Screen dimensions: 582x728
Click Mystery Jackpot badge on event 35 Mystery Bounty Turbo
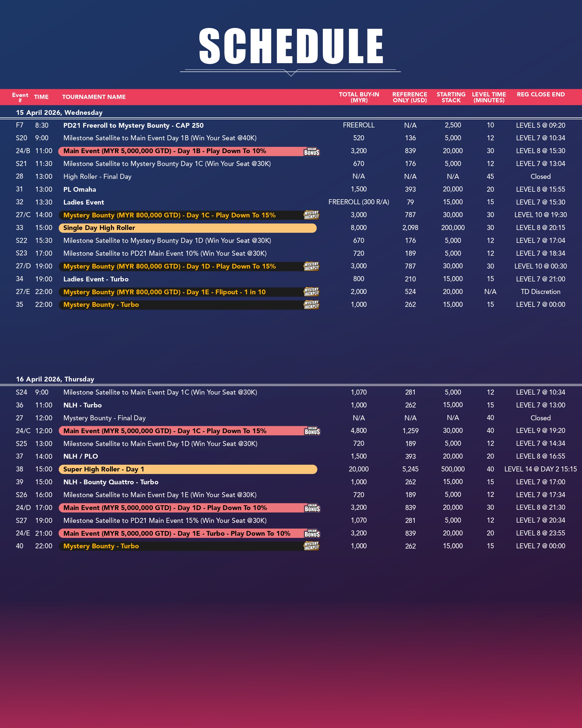[311, 305]
